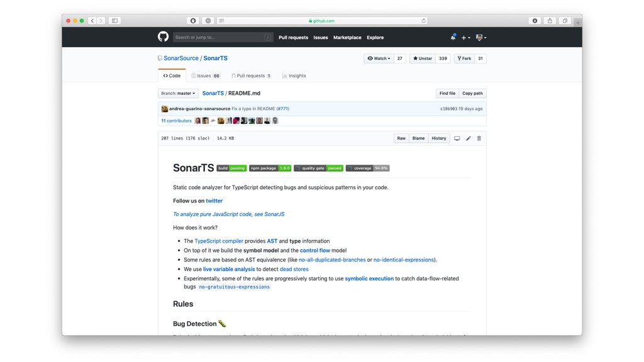The width and height of the screenshot is (644, 362).
Task: Switch to the Issues tab
Action: pos(206,75)
